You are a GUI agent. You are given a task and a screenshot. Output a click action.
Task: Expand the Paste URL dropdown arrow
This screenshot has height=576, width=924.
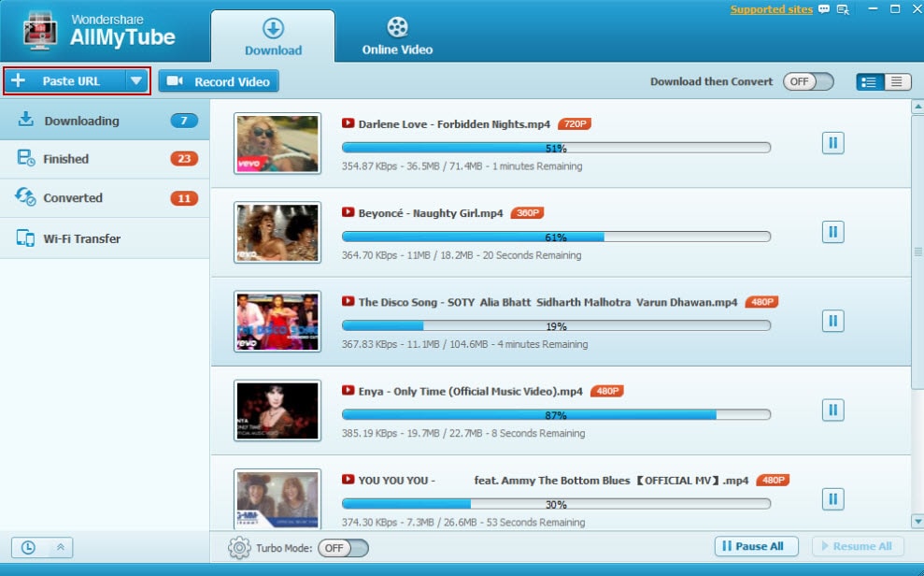pyautogui.click(x=136, y=80)
